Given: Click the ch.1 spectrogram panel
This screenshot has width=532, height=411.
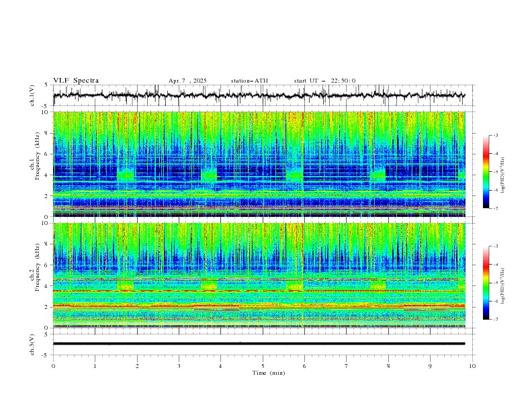Looking at the screenshot, I should (x=259, y=164).
